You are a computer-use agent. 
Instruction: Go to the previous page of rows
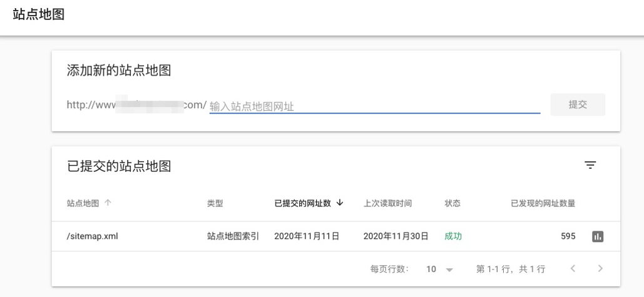tap(573, 269)
